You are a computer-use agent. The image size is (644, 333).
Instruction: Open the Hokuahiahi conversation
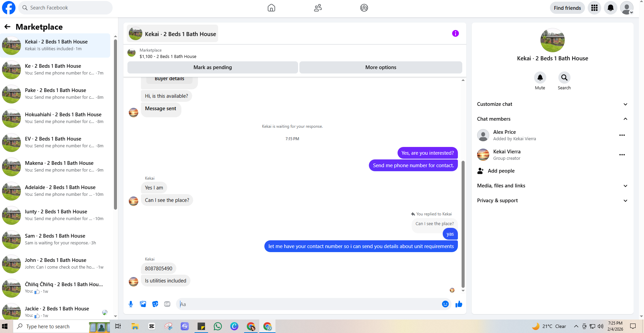[55, 118]
